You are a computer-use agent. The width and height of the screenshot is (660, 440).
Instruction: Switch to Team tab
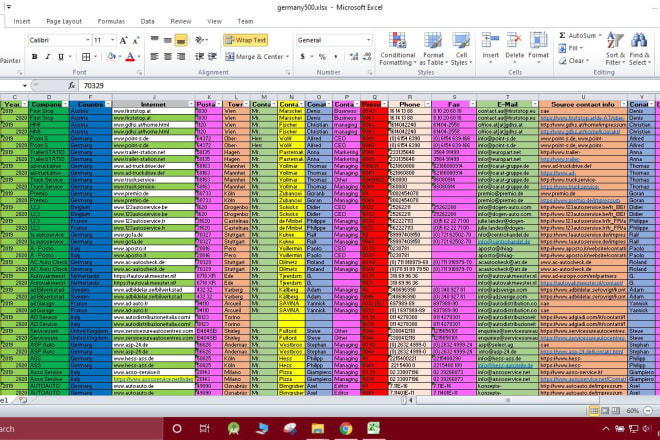coord(245,21)
